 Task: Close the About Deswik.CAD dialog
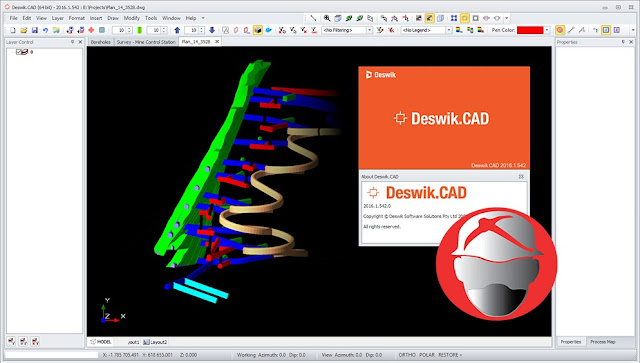(x=521, y=176)
